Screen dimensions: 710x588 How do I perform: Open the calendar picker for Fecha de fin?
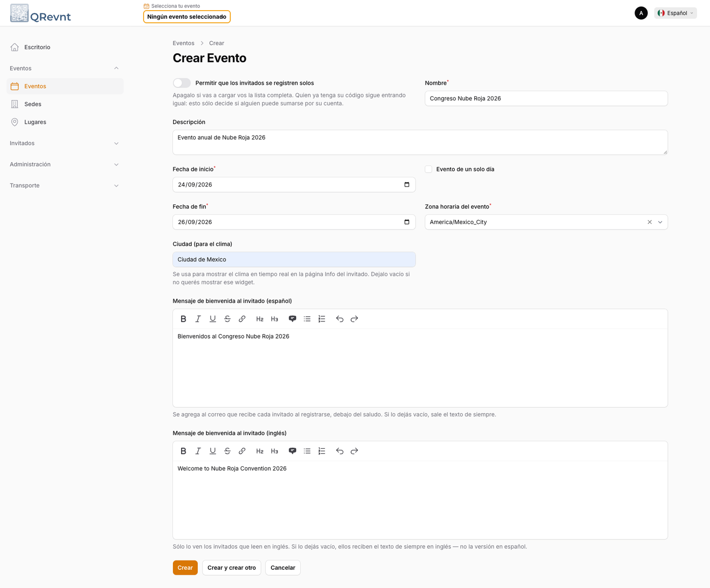[407, 222]
